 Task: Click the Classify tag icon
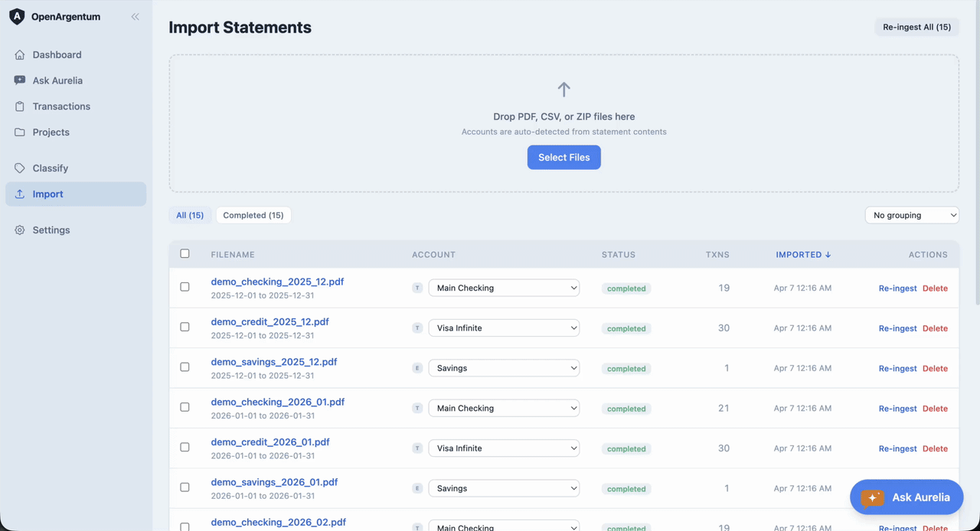pos(20,168)
